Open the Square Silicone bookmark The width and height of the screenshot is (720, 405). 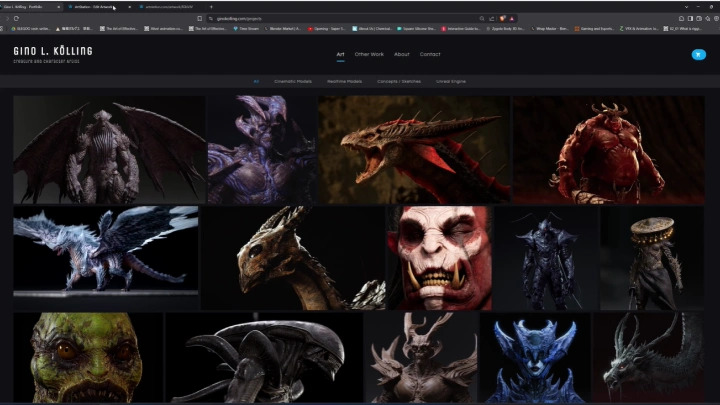coord(416,28)
